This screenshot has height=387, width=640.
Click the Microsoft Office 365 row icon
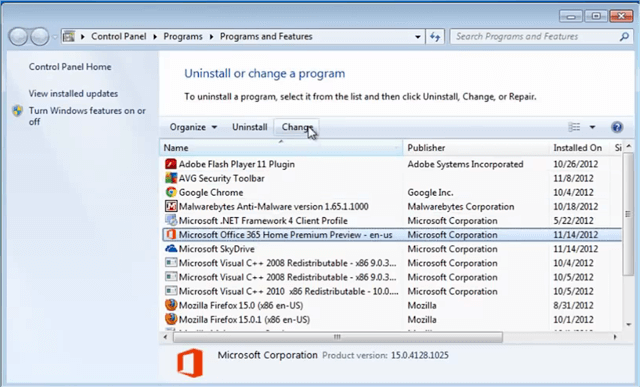(171, 235)
